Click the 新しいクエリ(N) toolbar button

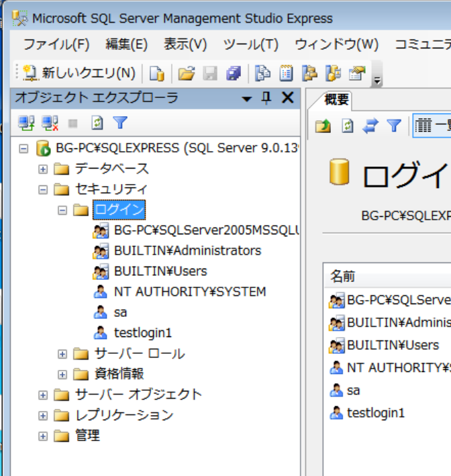click(79, 73)
